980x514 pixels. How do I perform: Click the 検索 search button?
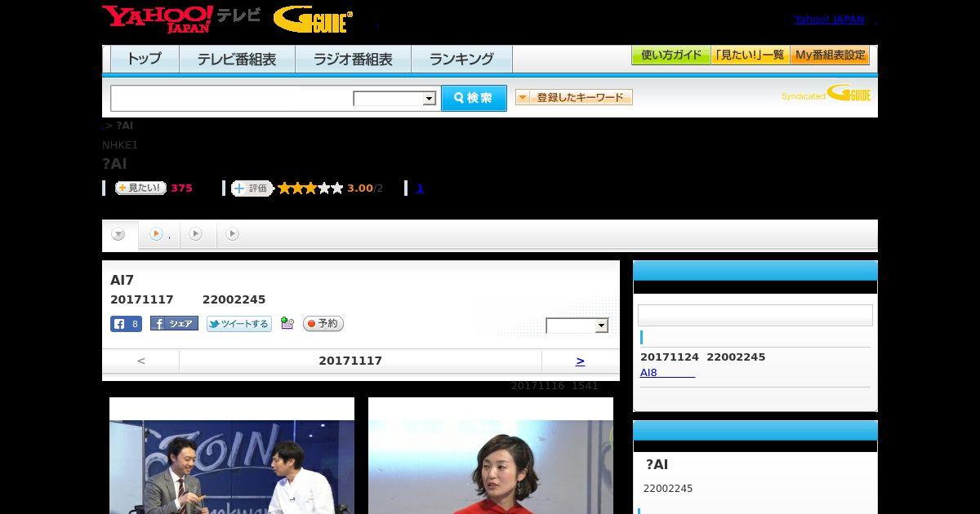point(474,98)
